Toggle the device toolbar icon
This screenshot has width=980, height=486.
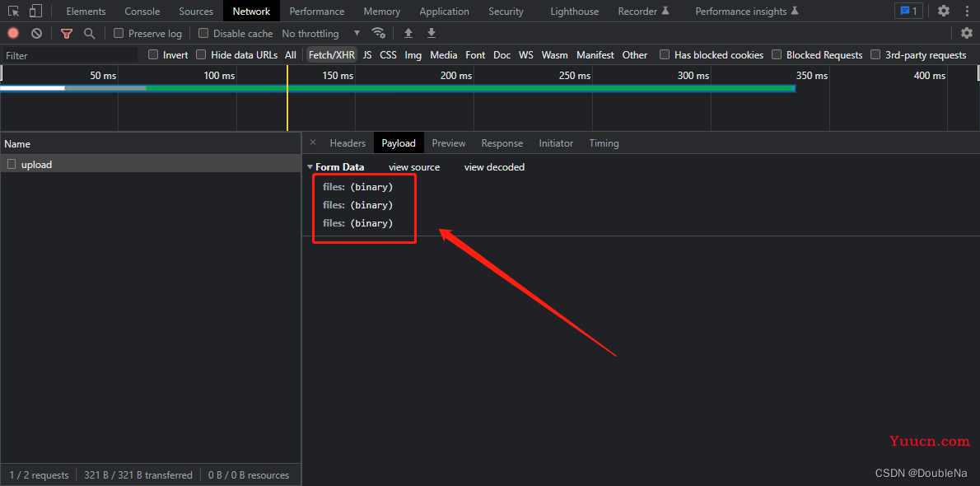[x=35, y=11]
